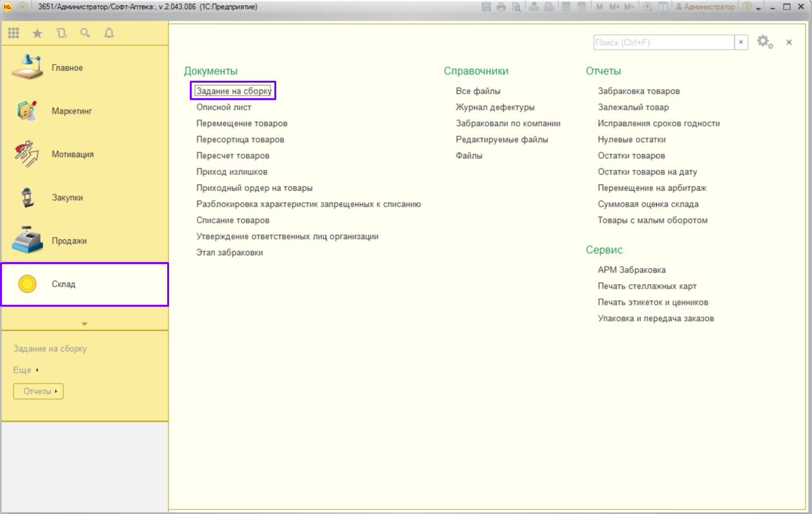Open the Отчеты dropdown button

tap(39, 391)
